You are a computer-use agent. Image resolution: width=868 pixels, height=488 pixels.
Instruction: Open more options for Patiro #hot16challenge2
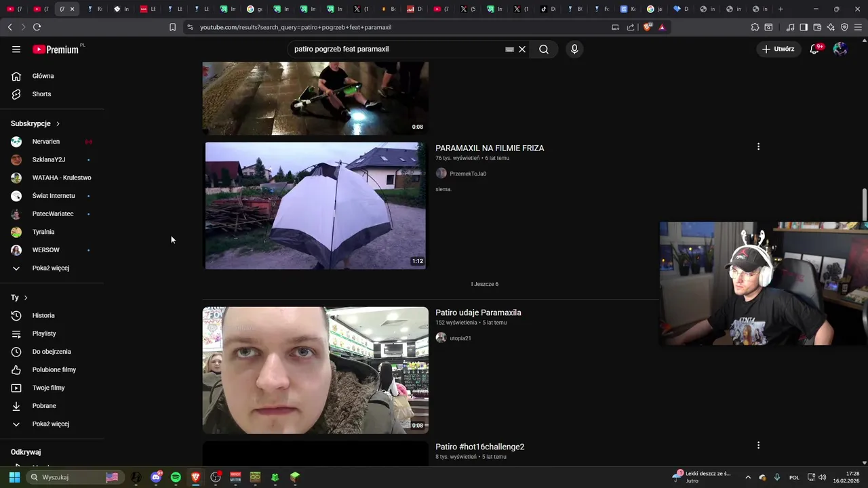(x=758, y=445)
